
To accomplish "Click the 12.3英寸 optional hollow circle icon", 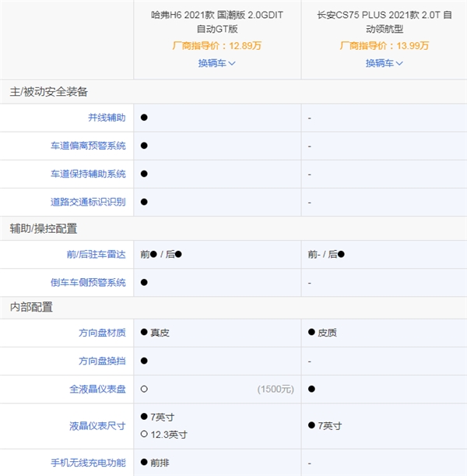I will point(144,434).
